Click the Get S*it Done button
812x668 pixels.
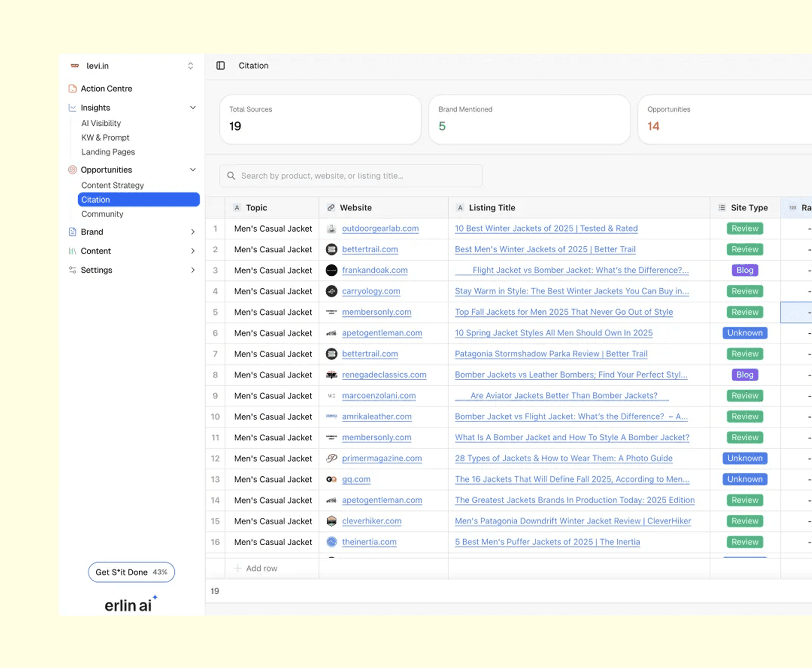(131, 572)
